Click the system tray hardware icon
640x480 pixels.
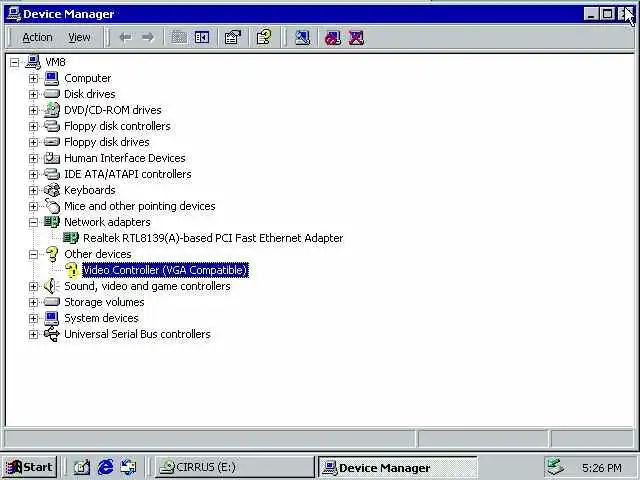tap(555, 467)
